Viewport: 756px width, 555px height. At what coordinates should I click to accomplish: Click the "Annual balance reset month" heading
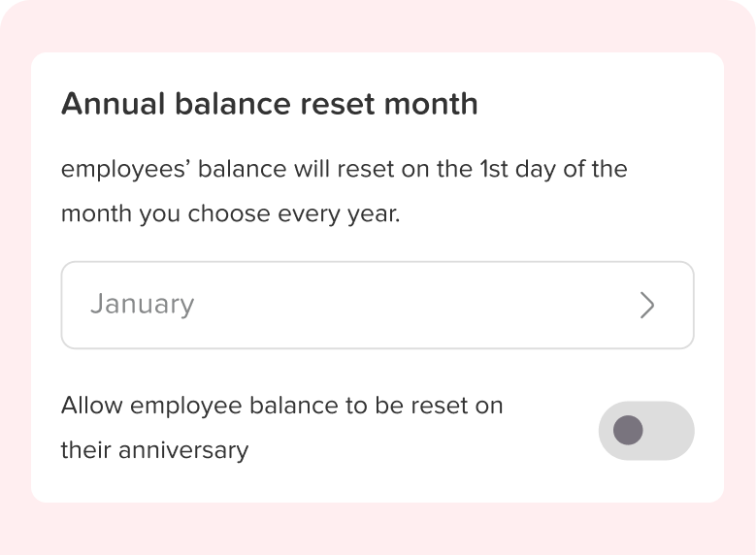(269, 104)
